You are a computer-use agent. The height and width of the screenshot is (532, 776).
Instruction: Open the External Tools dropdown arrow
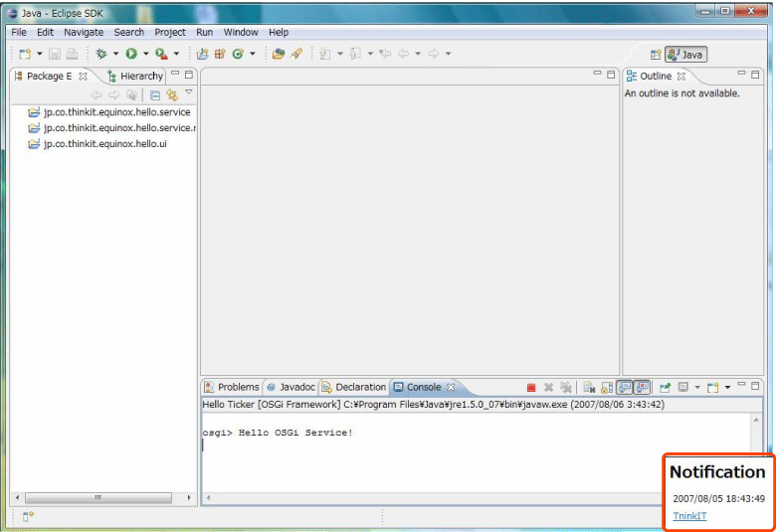[176, 54]
